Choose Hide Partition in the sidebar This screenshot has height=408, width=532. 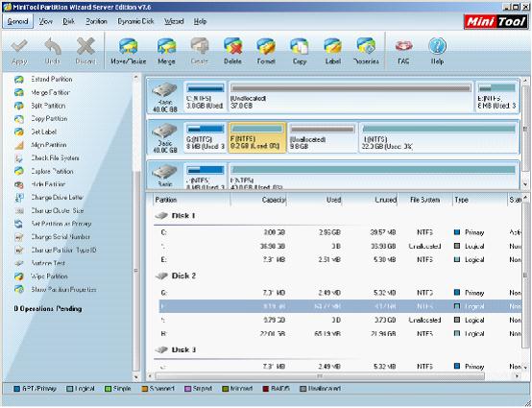[x=48, y=184]
